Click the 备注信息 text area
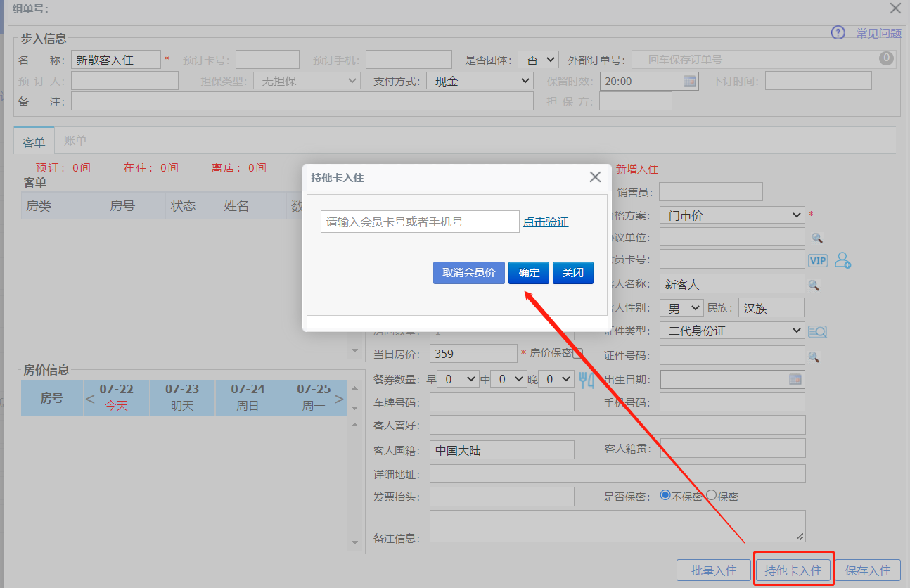This screenshot has height=588, width=910. (x=617, y=526)
